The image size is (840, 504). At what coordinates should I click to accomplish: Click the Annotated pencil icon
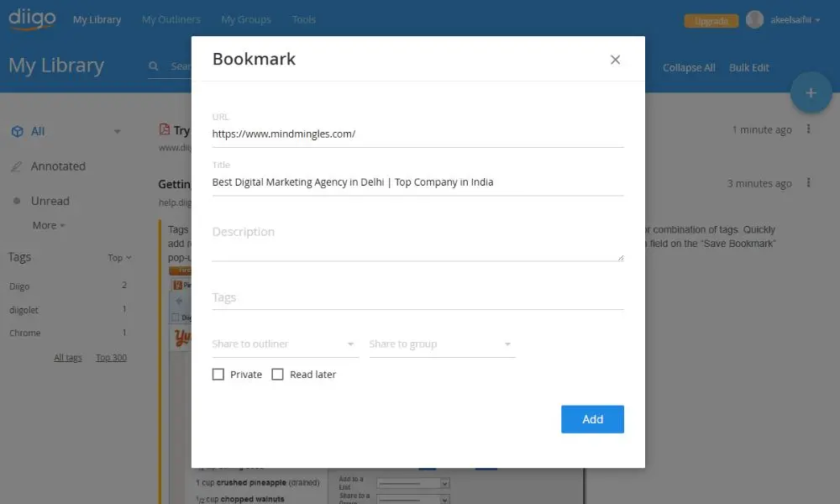coord(17,166)
